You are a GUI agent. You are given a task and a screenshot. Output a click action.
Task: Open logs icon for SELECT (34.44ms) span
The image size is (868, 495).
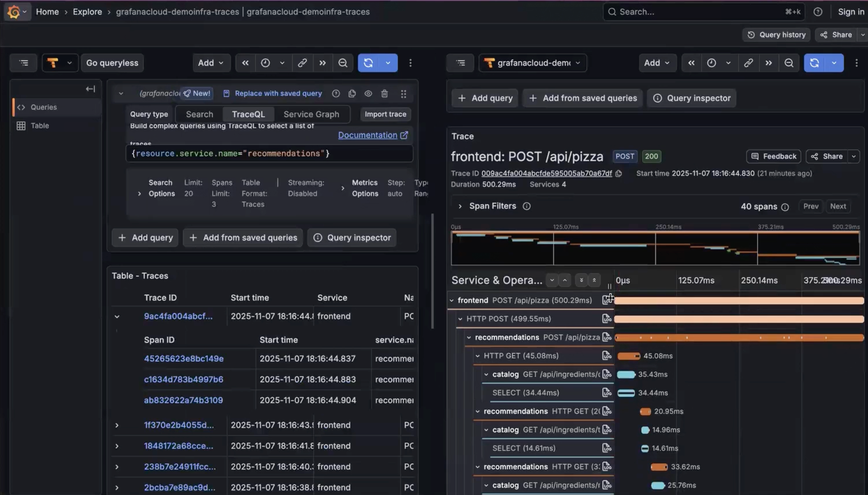click(x=606, y=393)
